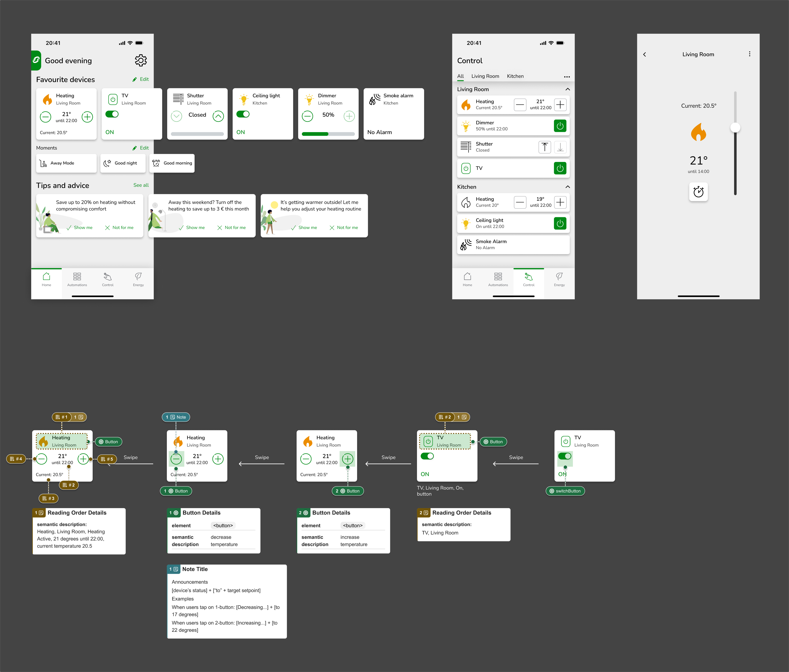Click reading order tag #3 annotation

point(49,498)
